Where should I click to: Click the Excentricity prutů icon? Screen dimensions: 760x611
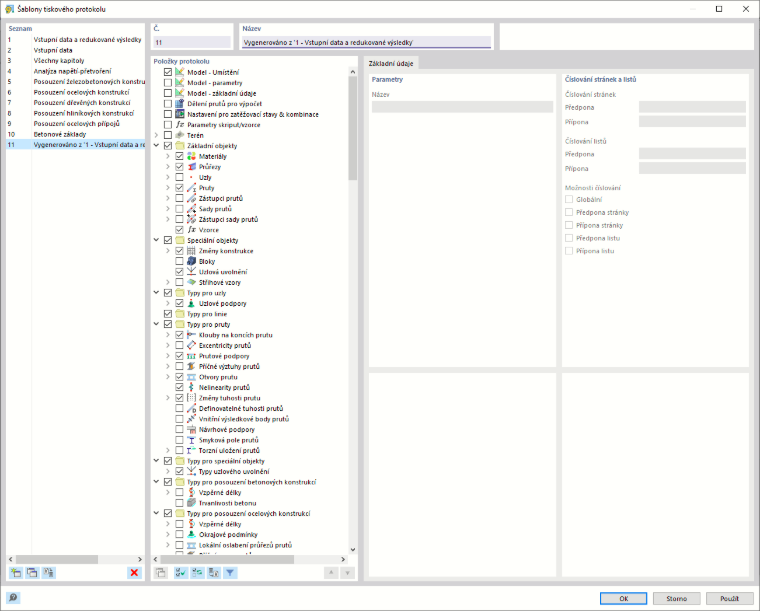coord(192,345)
